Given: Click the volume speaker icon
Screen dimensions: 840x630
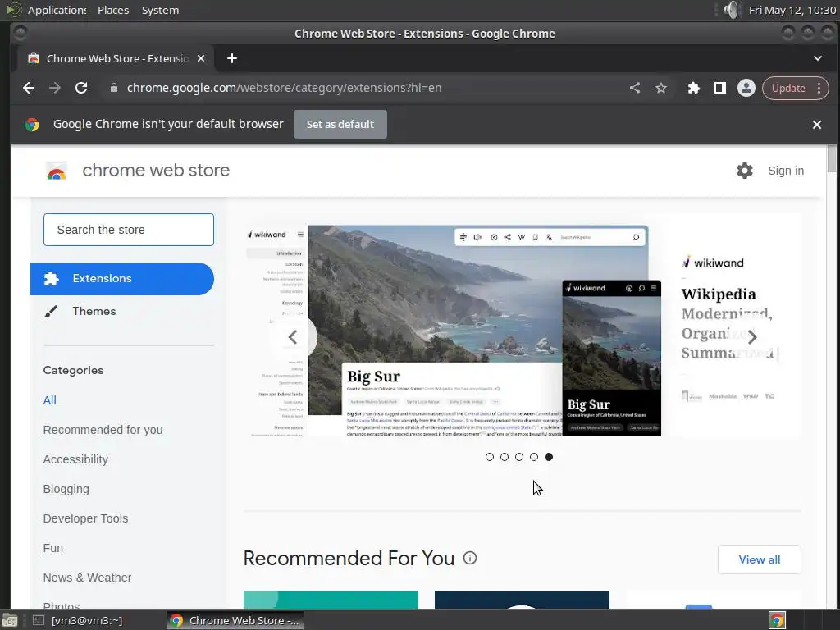Looking at the screenshot, I should (x=731, y=10).
